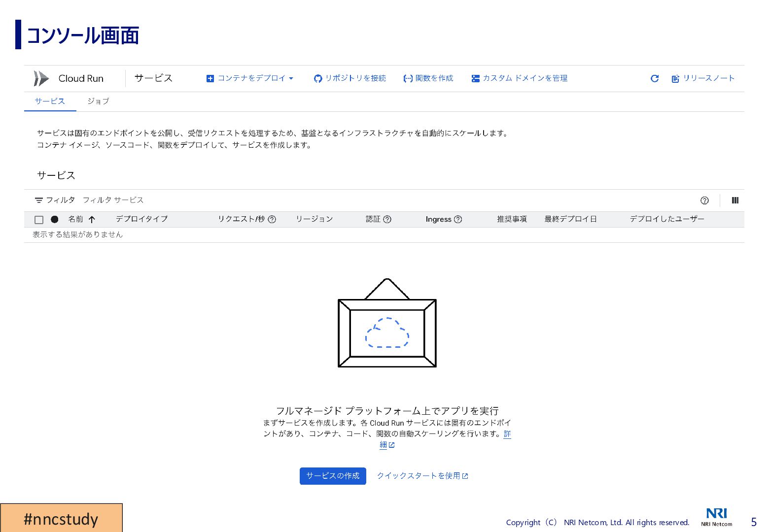Viewport: 769px width, 532px height.
Task: Click the 表示する結果がありません message
Action: [x=77, y=234]
